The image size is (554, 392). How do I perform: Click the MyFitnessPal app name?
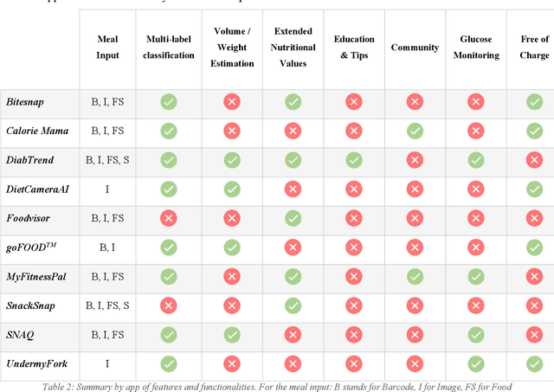(x=35, y=277)
